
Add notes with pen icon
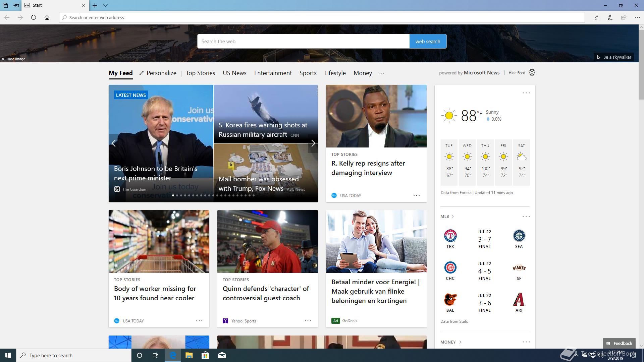pyautogui.click(x=610, y=17)
